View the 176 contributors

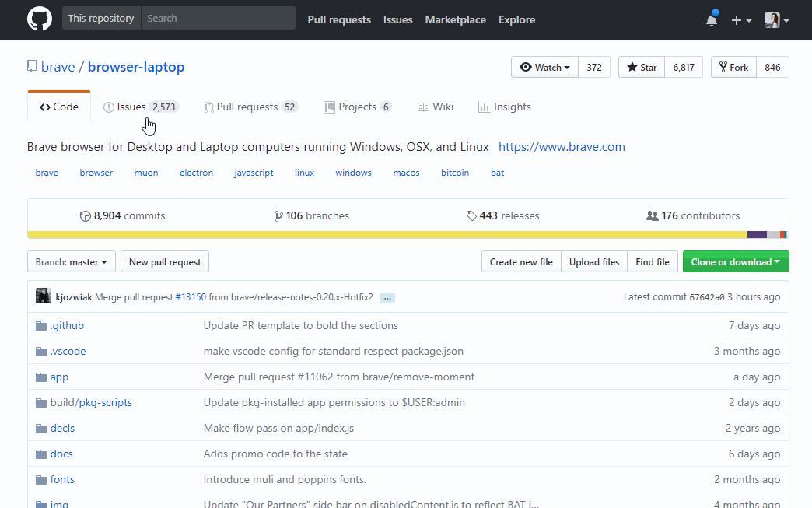pos(693,216)
